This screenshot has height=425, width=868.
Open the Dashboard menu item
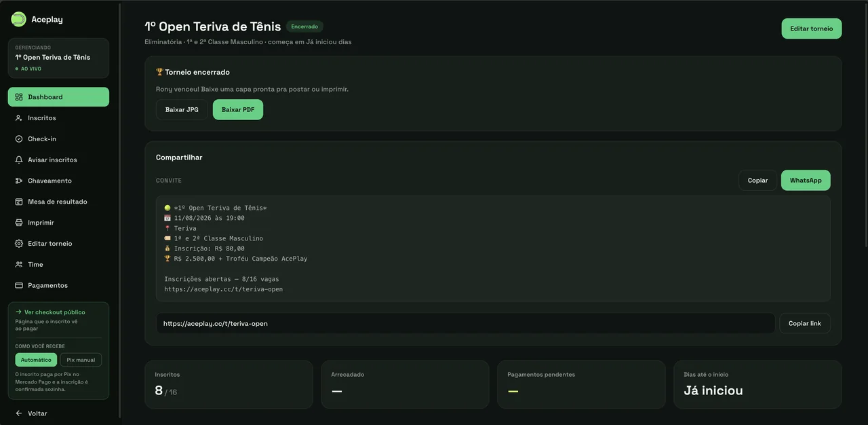[58, 97]
